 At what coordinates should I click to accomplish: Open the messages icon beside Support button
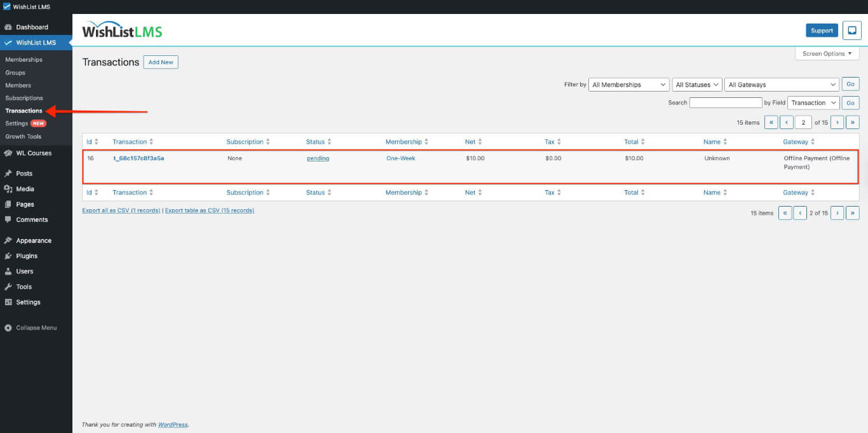pyautogui.click(x=851, y=30)
